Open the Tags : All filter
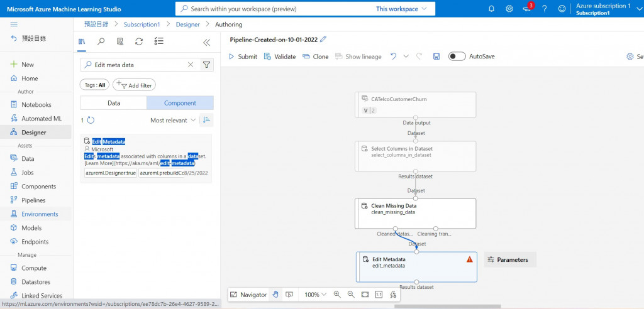 coord(95,85)
